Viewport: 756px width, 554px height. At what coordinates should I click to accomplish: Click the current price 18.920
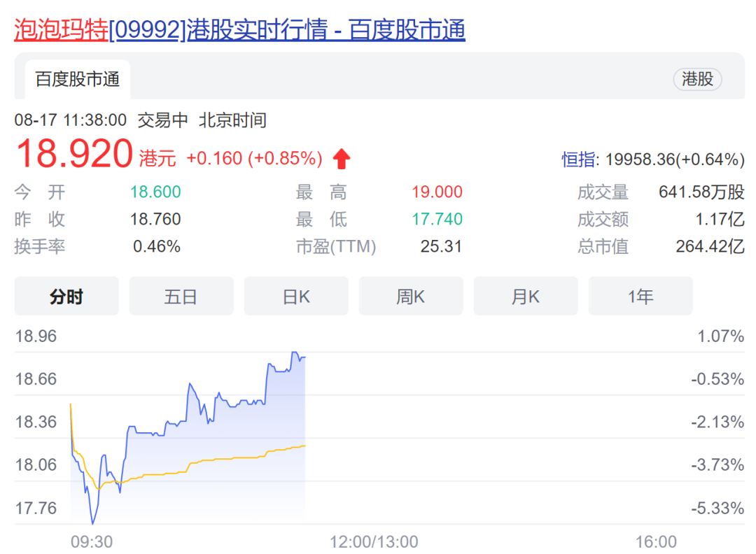pos(74,155)
